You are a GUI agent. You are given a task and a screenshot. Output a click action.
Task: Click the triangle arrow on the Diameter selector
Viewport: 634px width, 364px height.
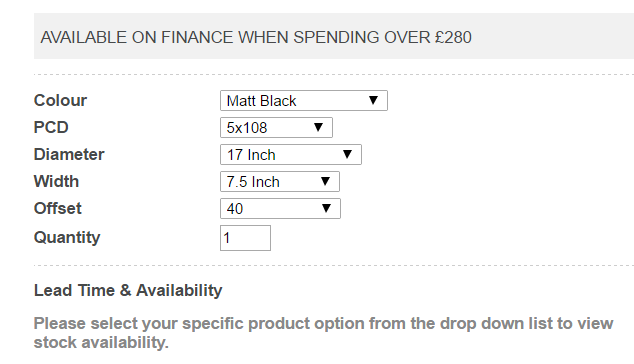coord(347,154)
